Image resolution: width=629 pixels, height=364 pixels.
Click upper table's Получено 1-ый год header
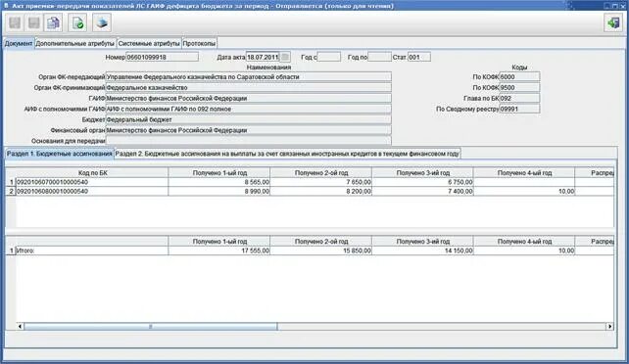(x=219, y=173)
